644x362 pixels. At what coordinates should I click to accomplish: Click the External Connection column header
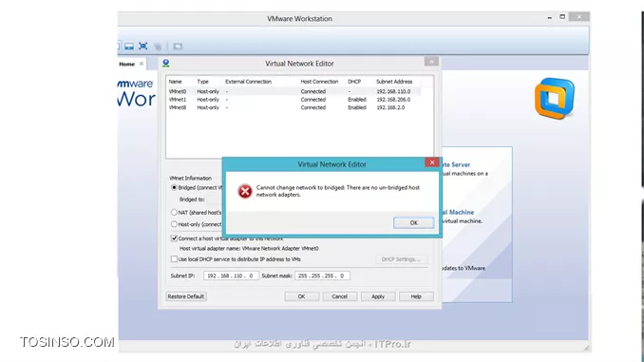(x=249, y=82)
